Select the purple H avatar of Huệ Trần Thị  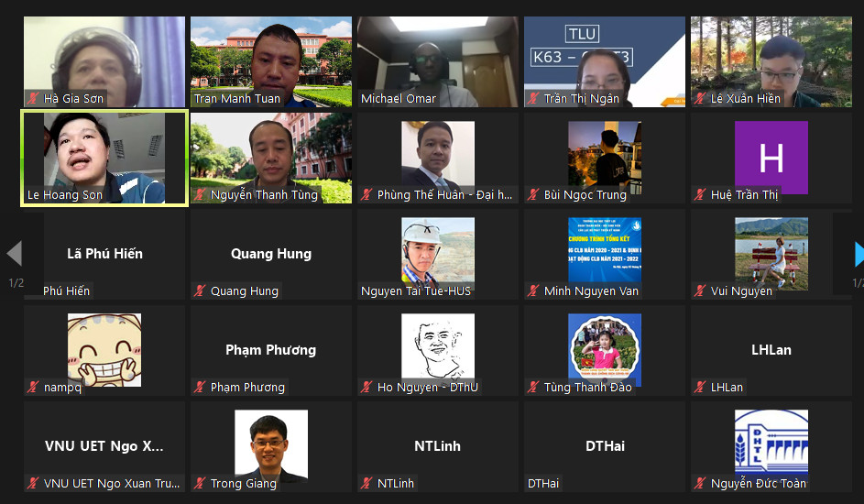771,158
